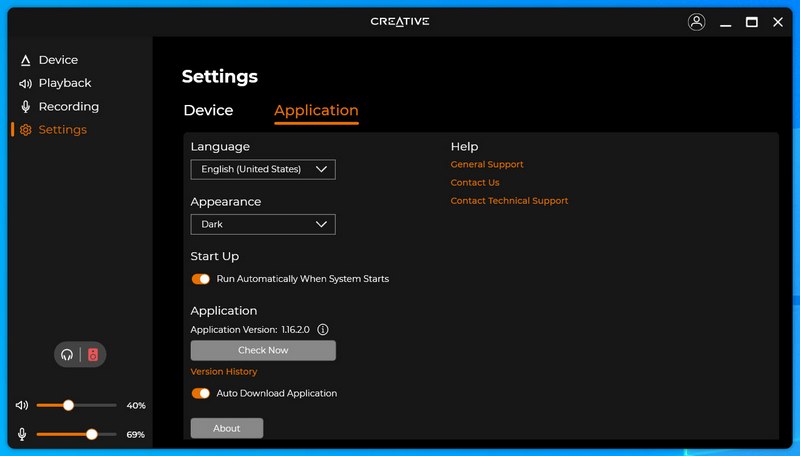Switch to the Device settings tab
The image size is (800, 456).
pyautogui.click(x=208, y=110)
